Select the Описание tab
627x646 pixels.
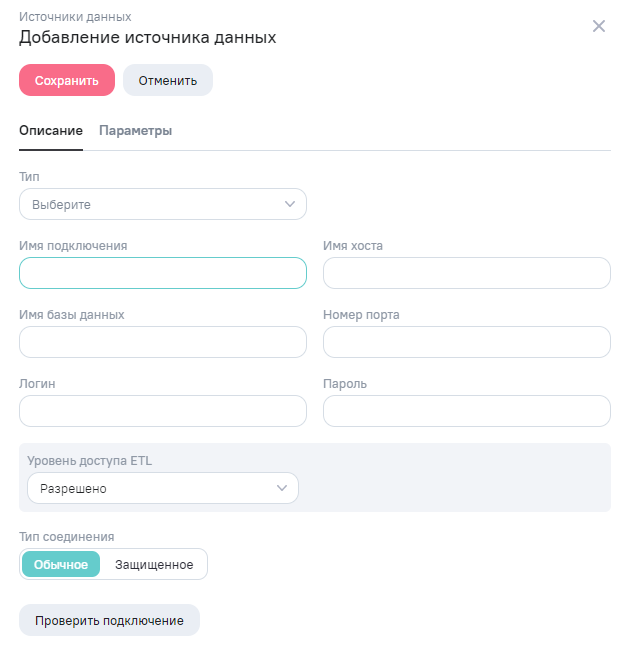pyautogui.click(x=51, y=131)
